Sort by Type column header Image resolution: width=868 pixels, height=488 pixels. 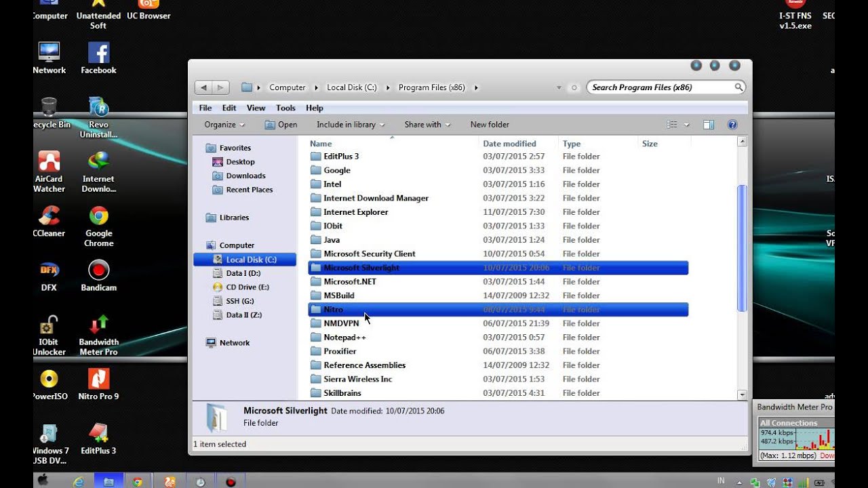pyautogui.click(x=599, y=144)
